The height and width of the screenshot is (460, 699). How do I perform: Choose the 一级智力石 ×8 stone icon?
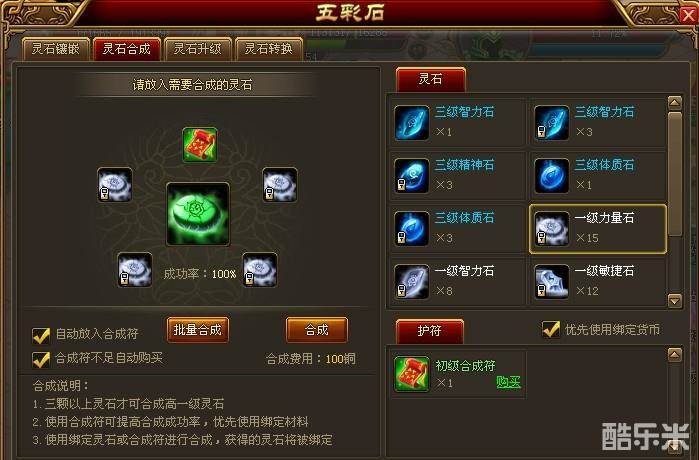pos(411,282)
